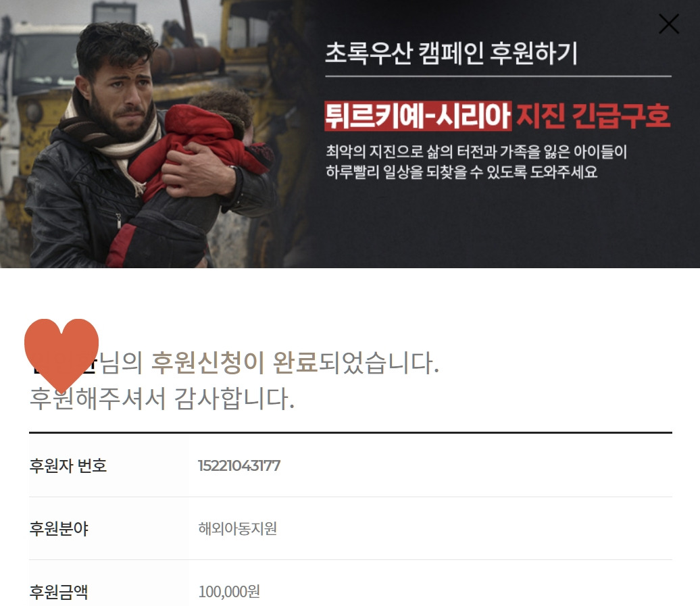Click the 최악의 지진으로 description line
The width and height of the screenshot is (700, 606).
[x=476, y=152]
